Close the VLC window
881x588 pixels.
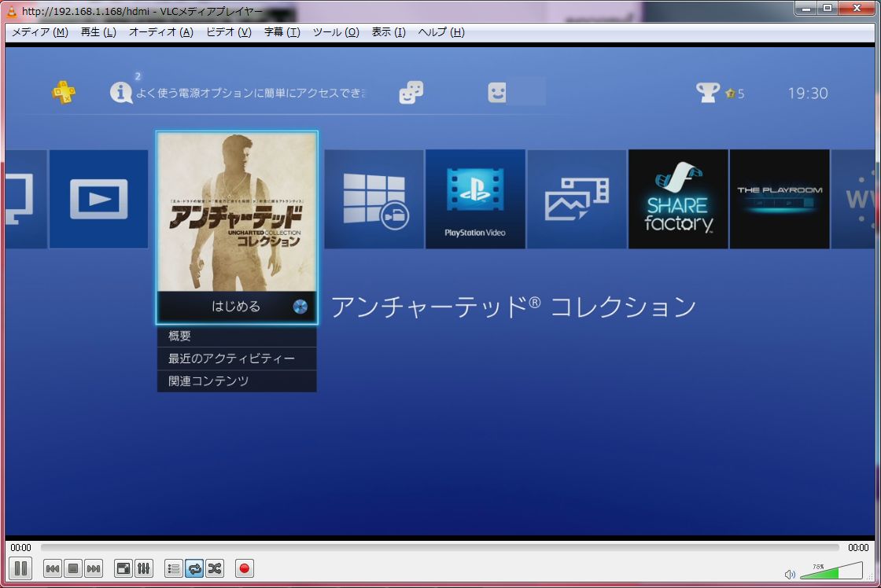click(x=857, y=8)
